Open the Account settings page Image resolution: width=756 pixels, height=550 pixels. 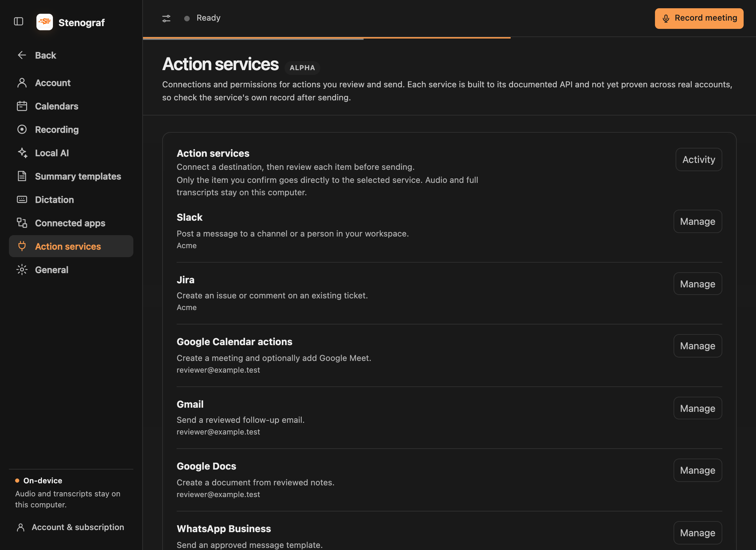pos(71,83)
